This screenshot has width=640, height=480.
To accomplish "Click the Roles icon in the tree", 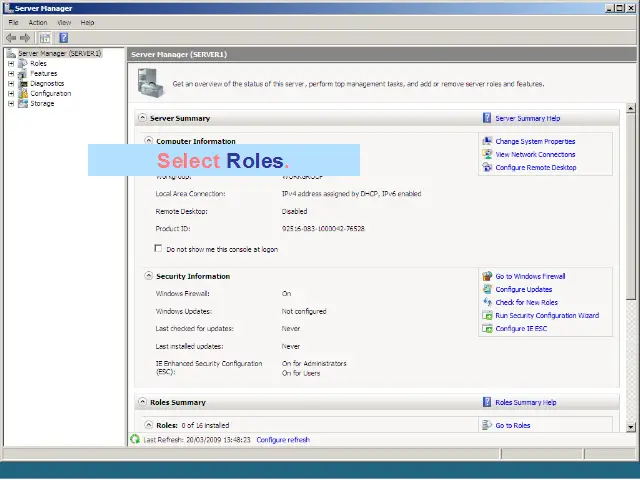I will (23, 64).
